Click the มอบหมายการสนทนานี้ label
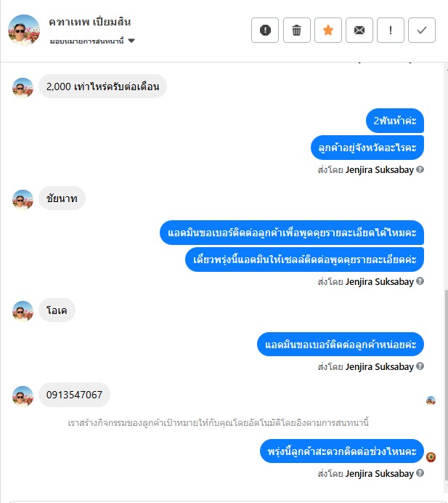Image resolution: width=448 pixels, height=503 pixels. coord(86,41)
